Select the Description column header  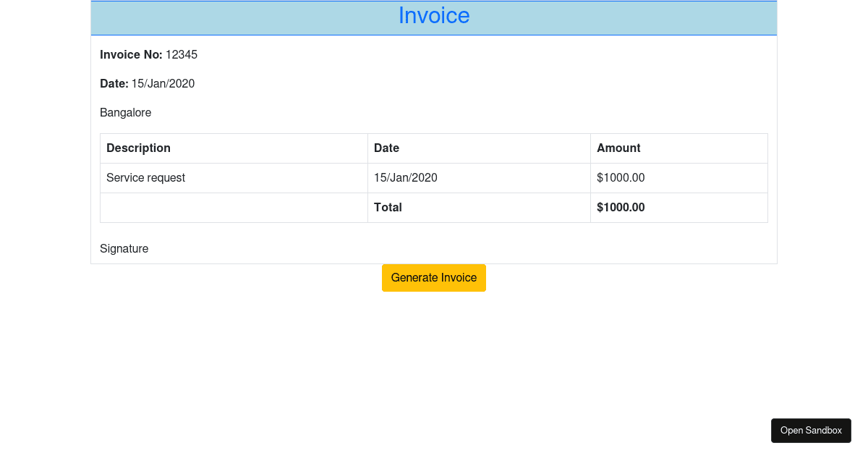point(138,148)
